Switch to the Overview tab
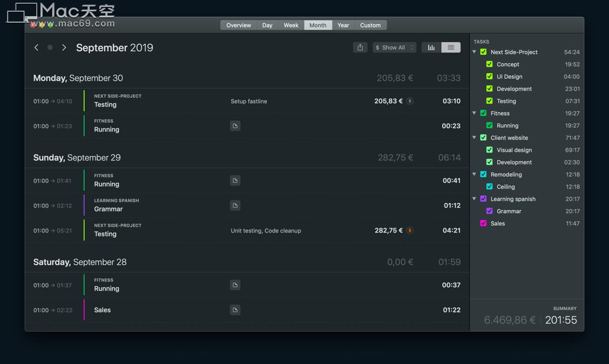 [x=239, y=25]
